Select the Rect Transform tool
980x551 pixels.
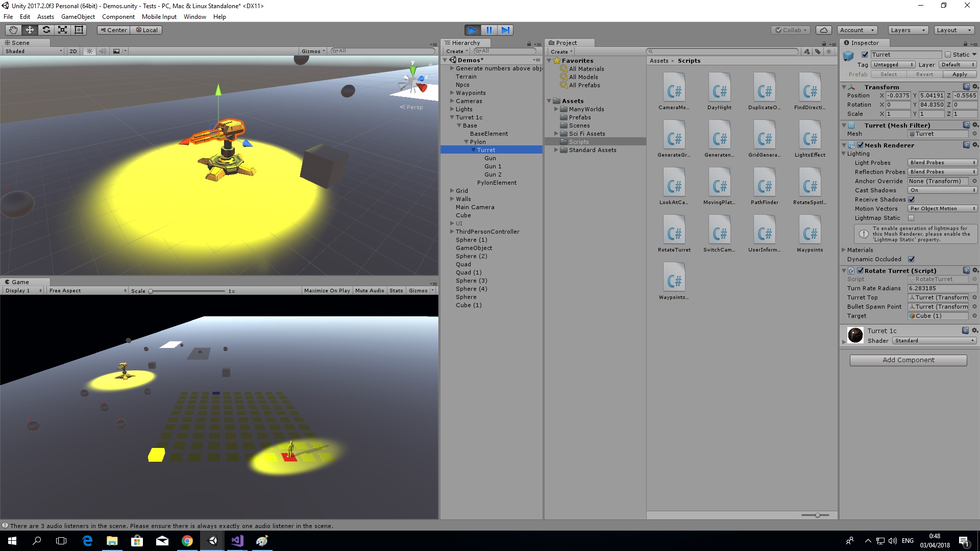[79, 30]
